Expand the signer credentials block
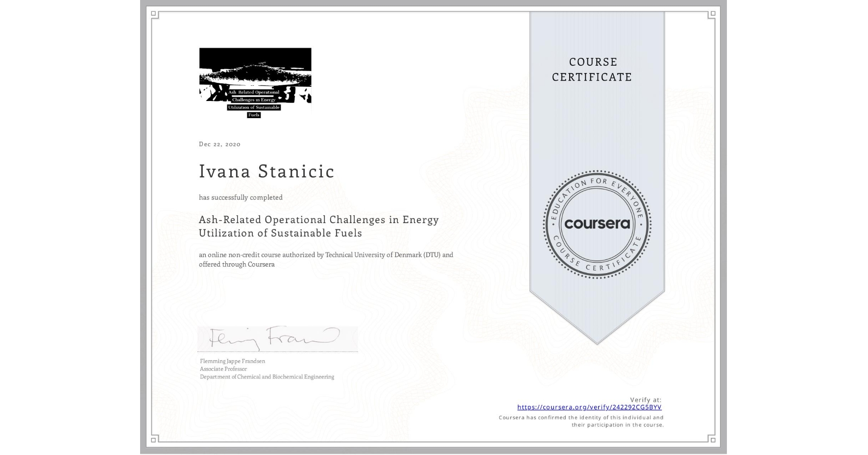This screenshot has width=868, height=455. (266, 369)
